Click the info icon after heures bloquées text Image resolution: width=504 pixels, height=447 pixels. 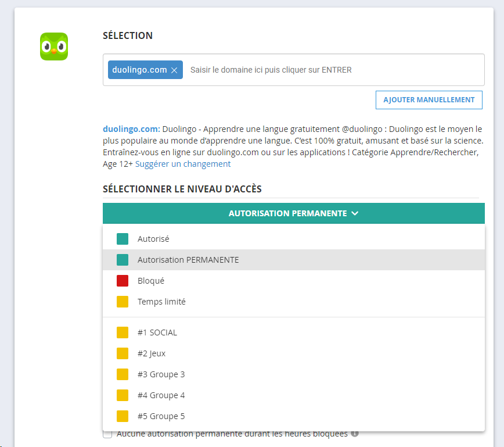[355, 433]
